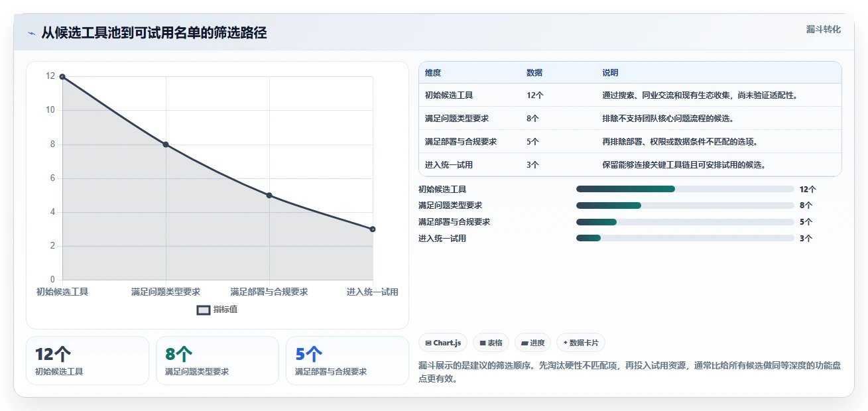Click the 数据 column header
868x411 pixels.
pyautogui.click(x=534, y=73)
